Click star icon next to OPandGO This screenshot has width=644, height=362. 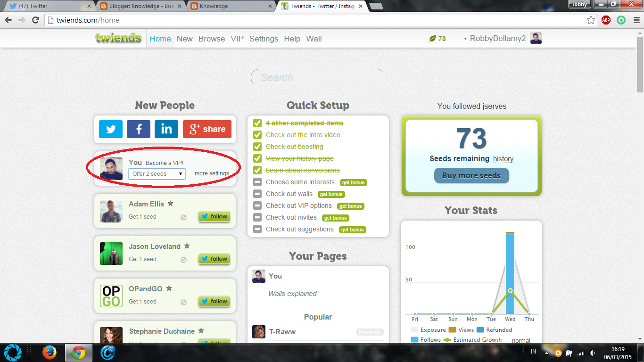point(169,288)
